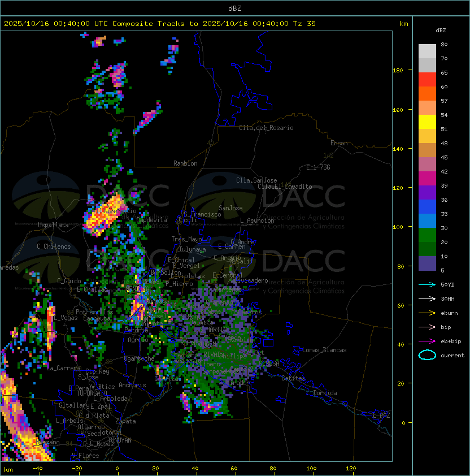This screenshot has height=476, width=470.
Task: Click the '30HM' legend label
Action: point(447,298)
